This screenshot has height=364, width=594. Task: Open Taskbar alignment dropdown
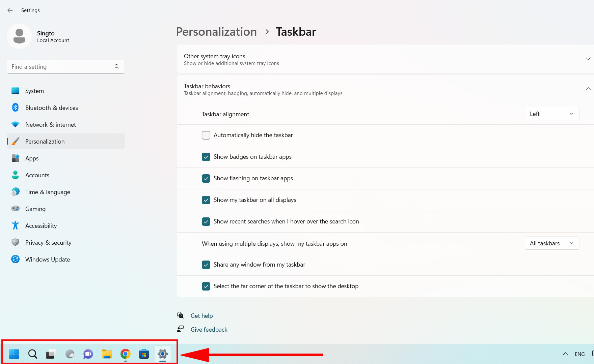(552, 114)
